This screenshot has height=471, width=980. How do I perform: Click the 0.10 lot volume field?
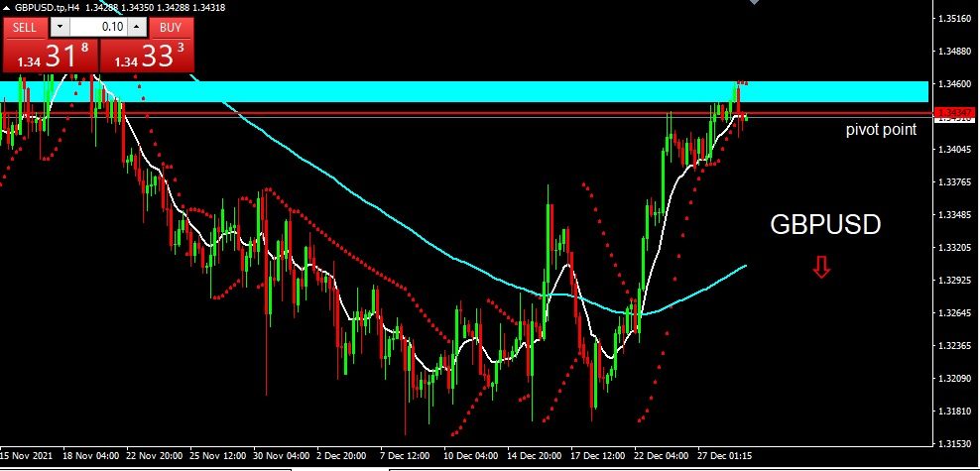click(99, 27)
